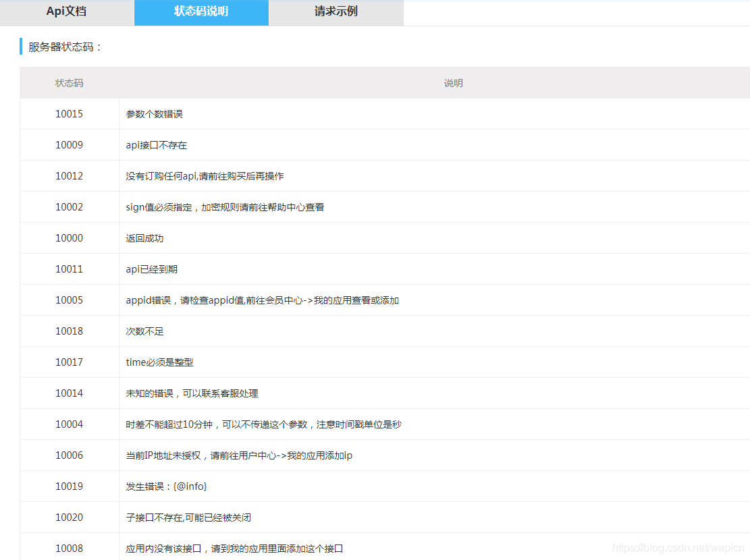Select status code 10006 cell
The height and width of the screenshot is (560, 750).
(x=70, y=455)
